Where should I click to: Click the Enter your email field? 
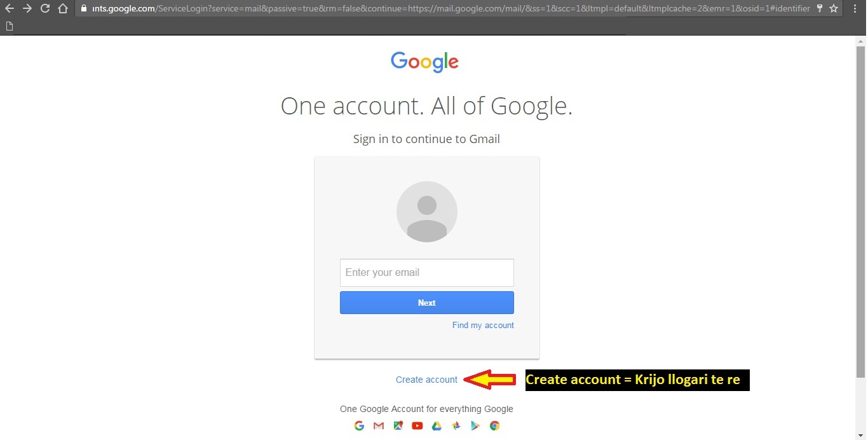(x=427, y=273)
